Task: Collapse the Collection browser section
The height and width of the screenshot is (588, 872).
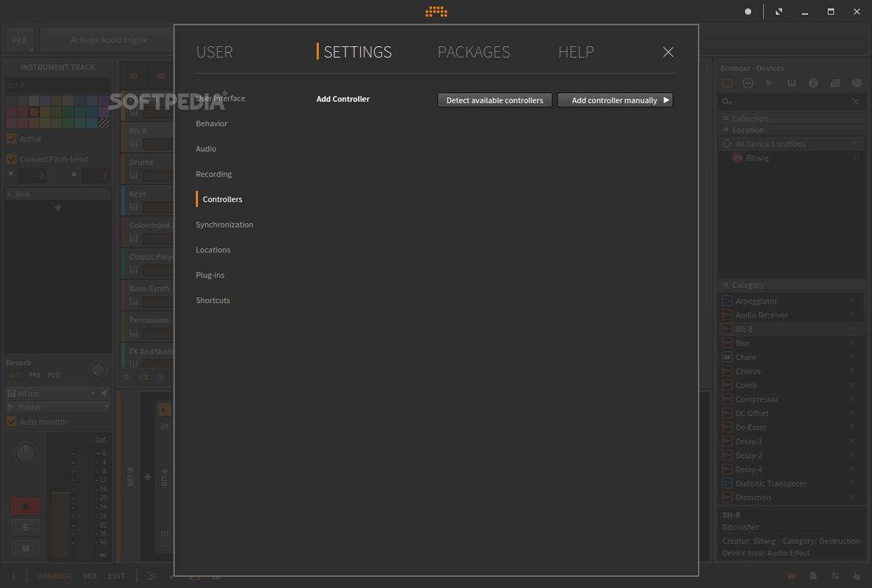Action: (726, 119)
